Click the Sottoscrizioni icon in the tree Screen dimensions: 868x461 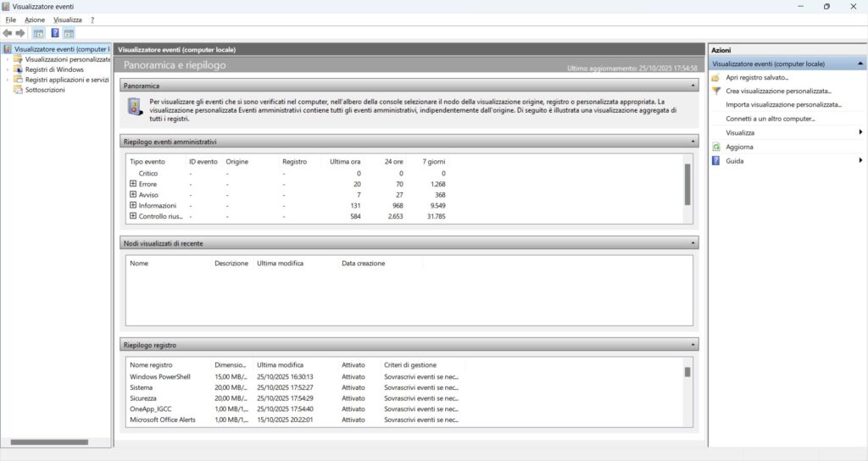18,90
